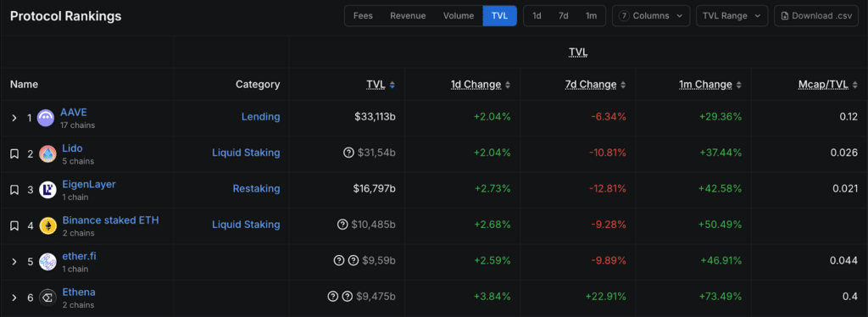The width and height of the screenshot is (868, 317).
Task: Open the Binance staked ETH link
Action: pyautogui.click(x=111, y=220)
